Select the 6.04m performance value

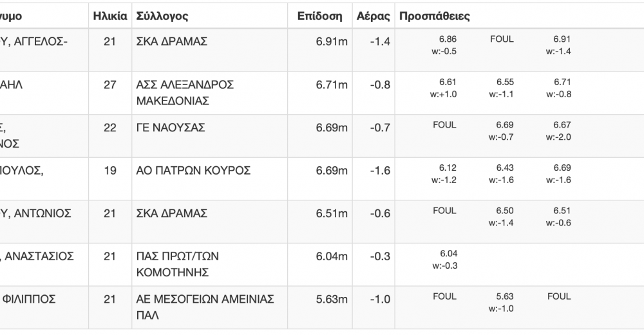[x=332, y=256]
